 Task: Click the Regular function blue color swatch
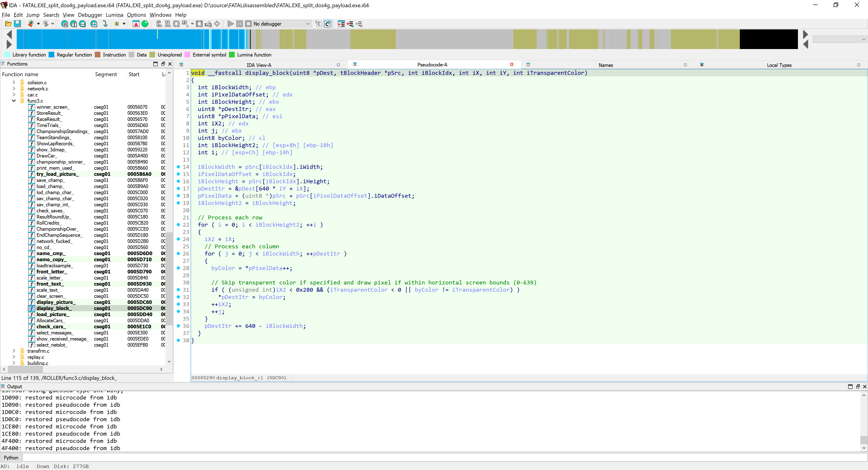pyautogui.click(x=51, y=55)
